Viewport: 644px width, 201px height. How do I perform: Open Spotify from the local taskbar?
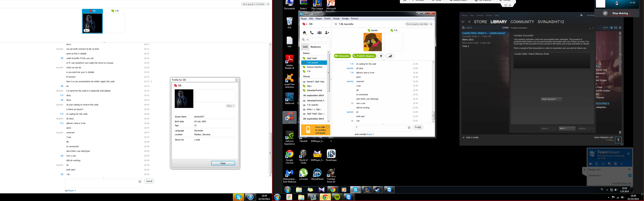click(337, 197)
